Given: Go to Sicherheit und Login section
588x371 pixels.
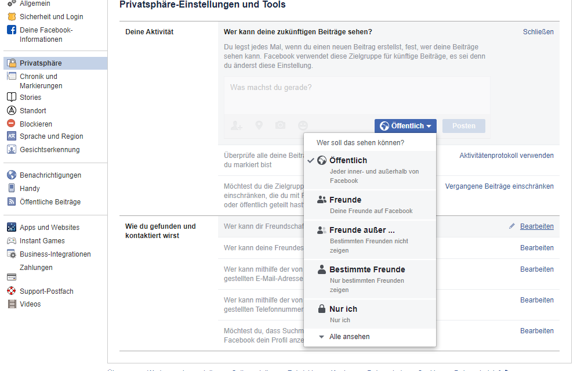Looking at the screenshot, I should pyautogui.click(x=51, y=17).
